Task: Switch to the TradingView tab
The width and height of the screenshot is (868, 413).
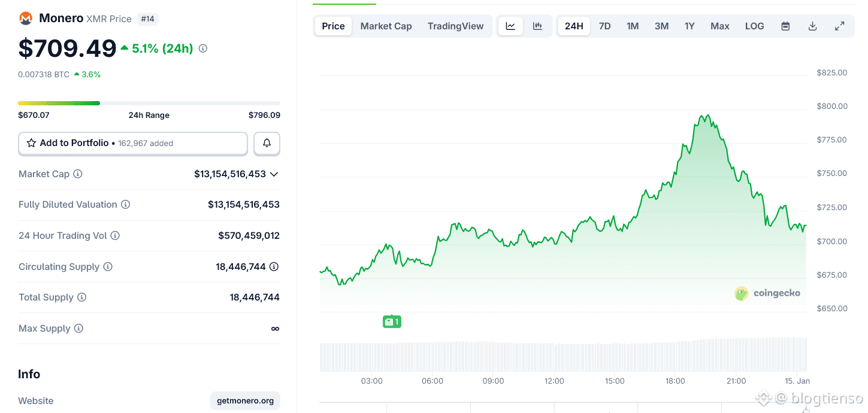Action: [x=455, y=26]
